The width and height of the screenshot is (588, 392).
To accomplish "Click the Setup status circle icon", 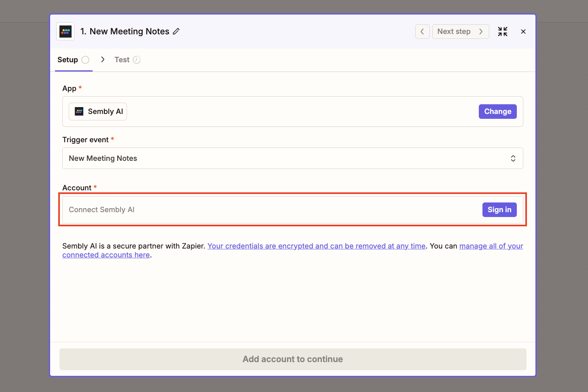I will tap(85, 60).
